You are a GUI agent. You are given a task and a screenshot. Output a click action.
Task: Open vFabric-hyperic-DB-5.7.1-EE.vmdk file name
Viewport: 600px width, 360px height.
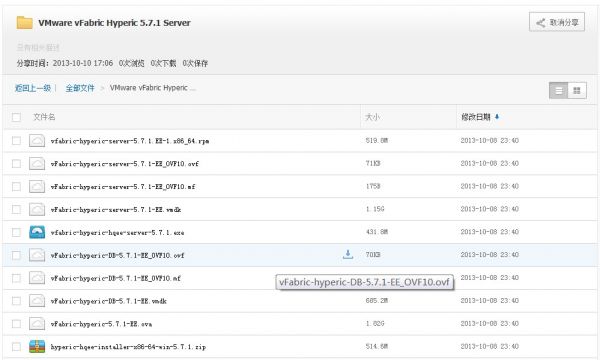click(x=109, y=301)
